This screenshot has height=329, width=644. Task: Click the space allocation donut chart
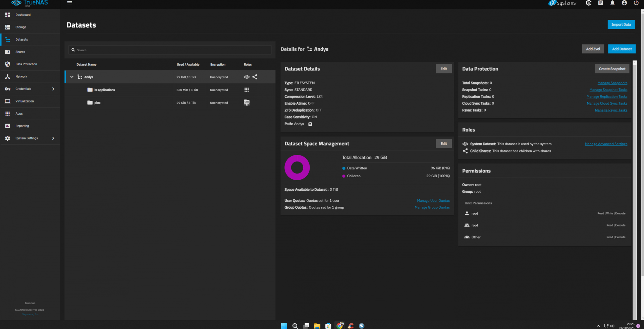coord(297,168)
